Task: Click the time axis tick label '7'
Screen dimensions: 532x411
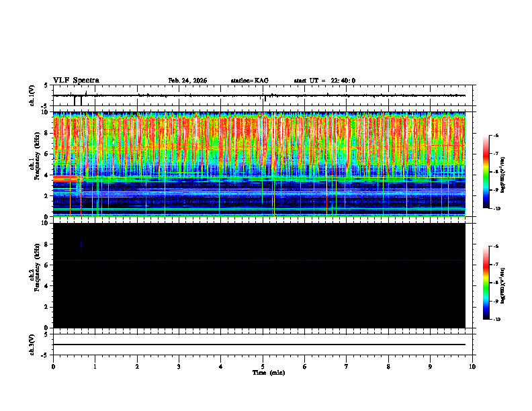Action: [347, 367]
